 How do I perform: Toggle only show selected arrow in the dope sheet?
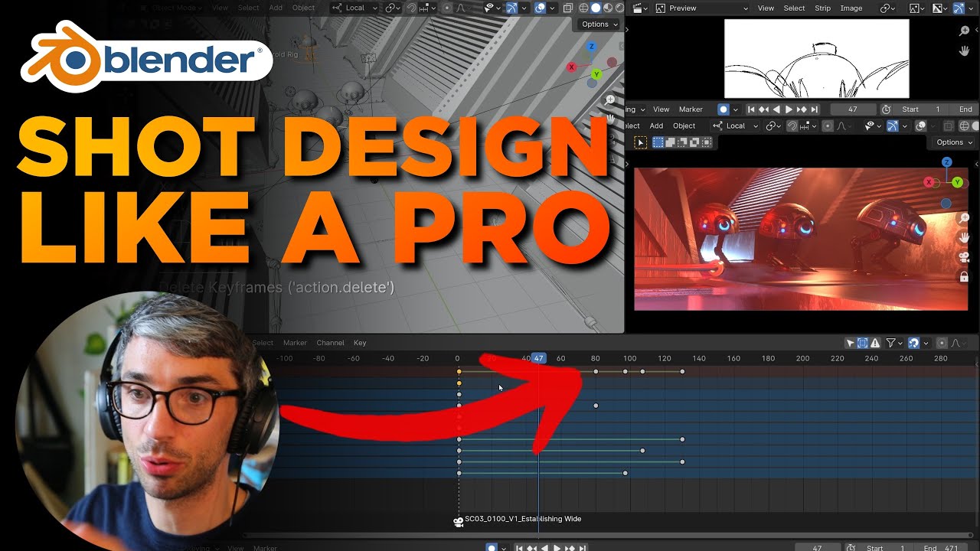[x=850, y=343]
